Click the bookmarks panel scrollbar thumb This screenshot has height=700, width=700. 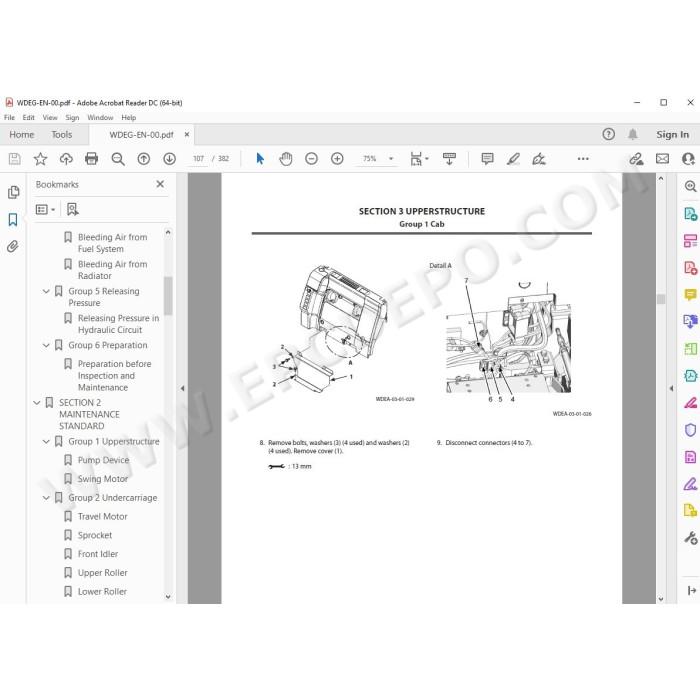coord(168,296)
